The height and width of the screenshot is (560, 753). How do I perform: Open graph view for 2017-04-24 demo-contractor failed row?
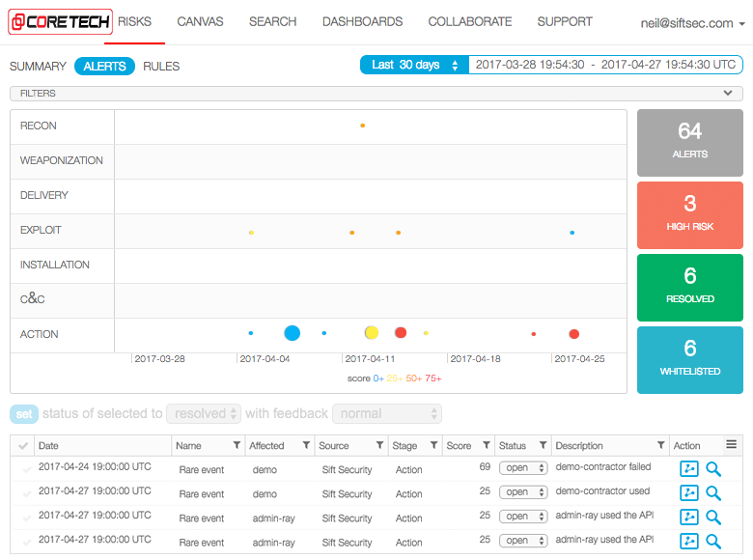click(689, 468)
